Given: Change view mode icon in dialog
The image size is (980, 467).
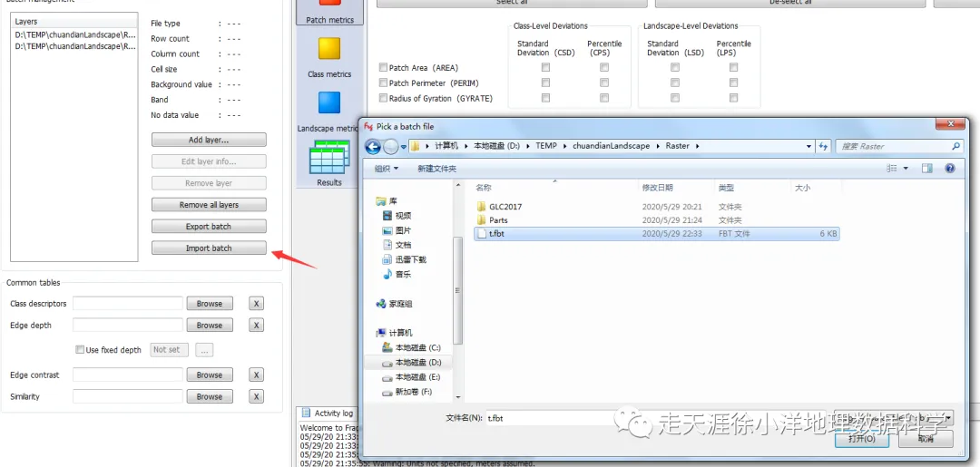Looking at the screenshot, I should 893,169.
